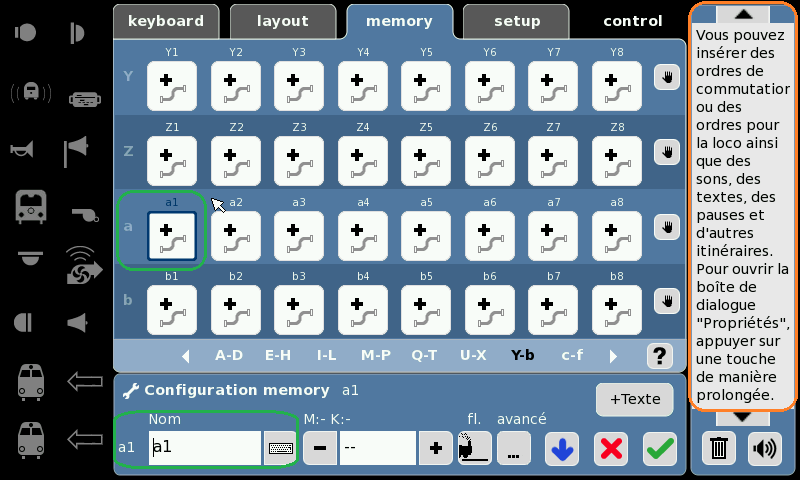The width and height of the screenshot is (800, 480).
Task: Click the hand icon for row Y
Action: (x=667, y=77)
